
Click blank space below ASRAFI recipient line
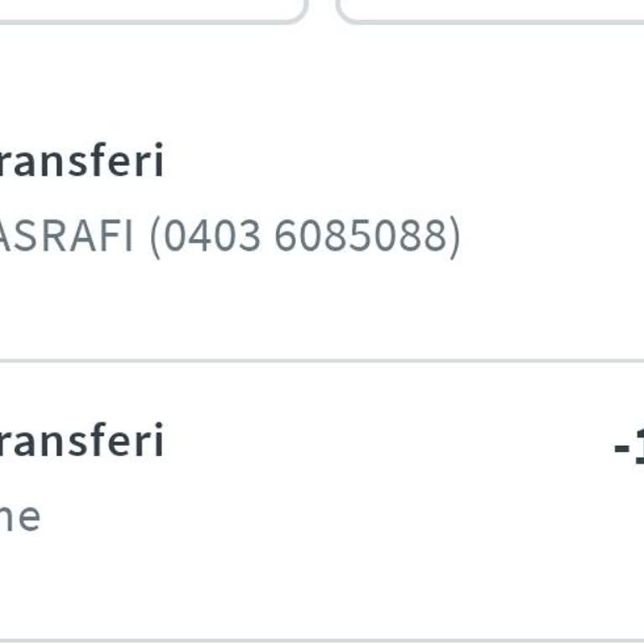[252, 310]
